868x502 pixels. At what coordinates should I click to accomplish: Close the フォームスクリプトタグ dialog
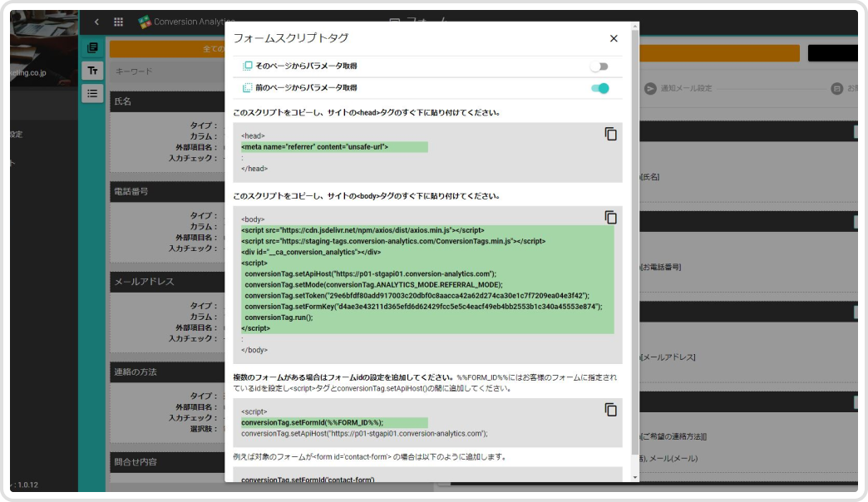pyautogui.click(x=614, y=38)
